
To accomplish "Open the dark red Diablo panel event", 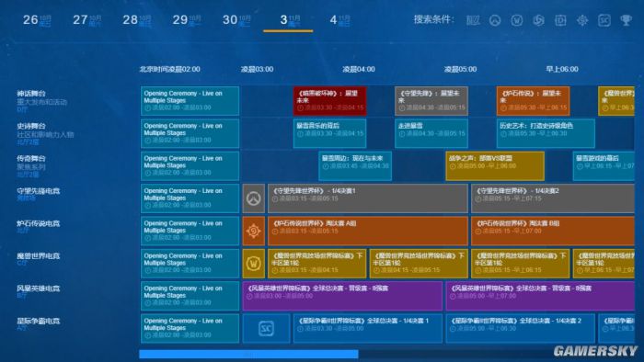I will point(329,101).
